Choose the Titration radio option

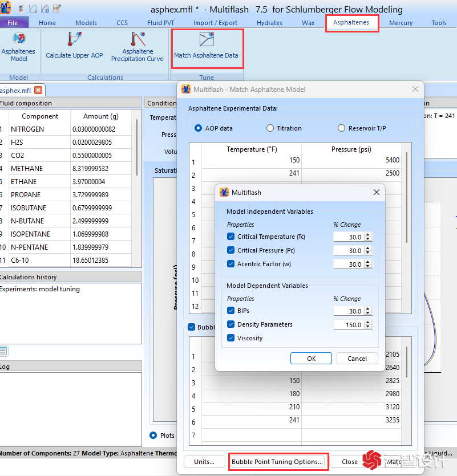coord(270,128)
